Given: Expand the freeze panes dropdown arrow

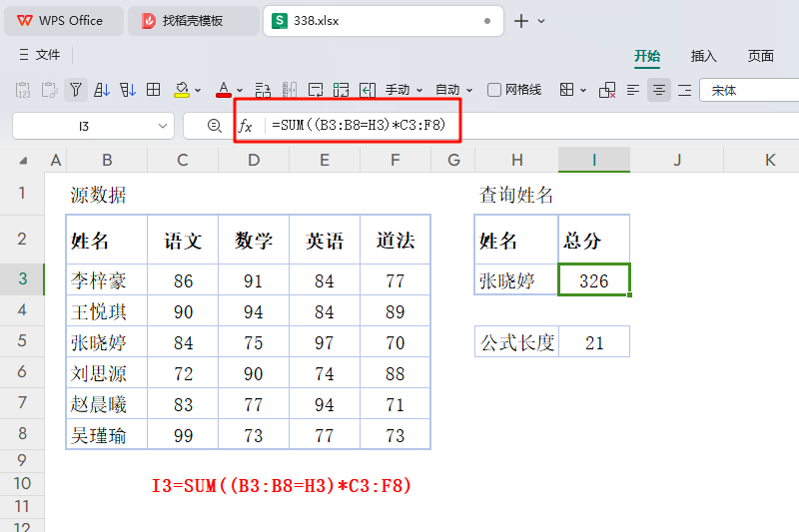Looking at the screenshot, I should click(x=583, y=91).
